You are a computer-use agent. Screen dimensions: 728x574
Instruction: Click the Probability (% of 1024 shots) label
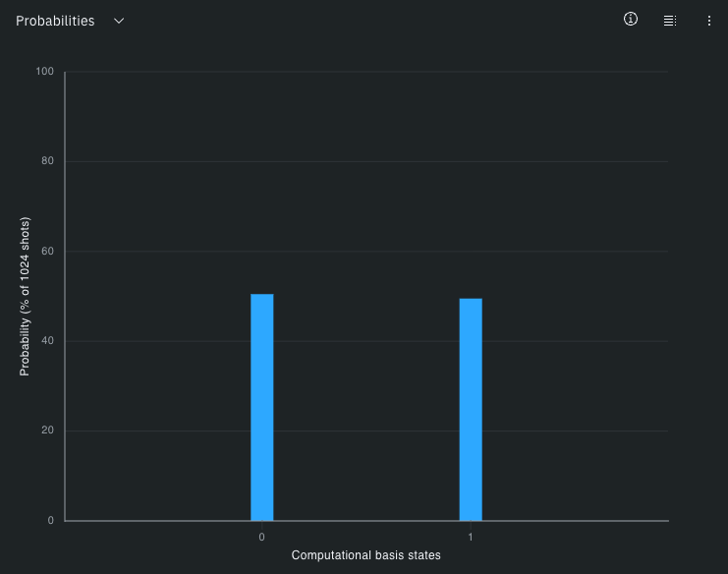26,296
